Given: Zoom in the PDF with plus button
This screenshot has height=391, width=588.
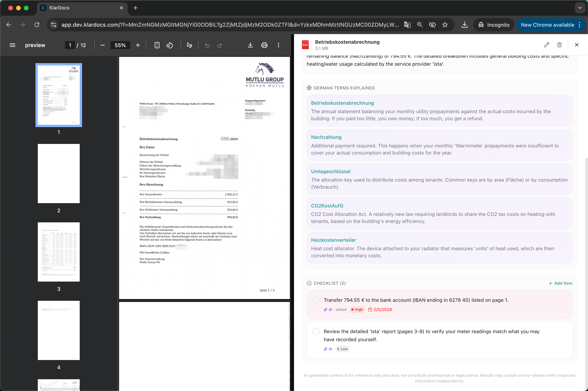Looking at the screenshot, I should point(138,45).
